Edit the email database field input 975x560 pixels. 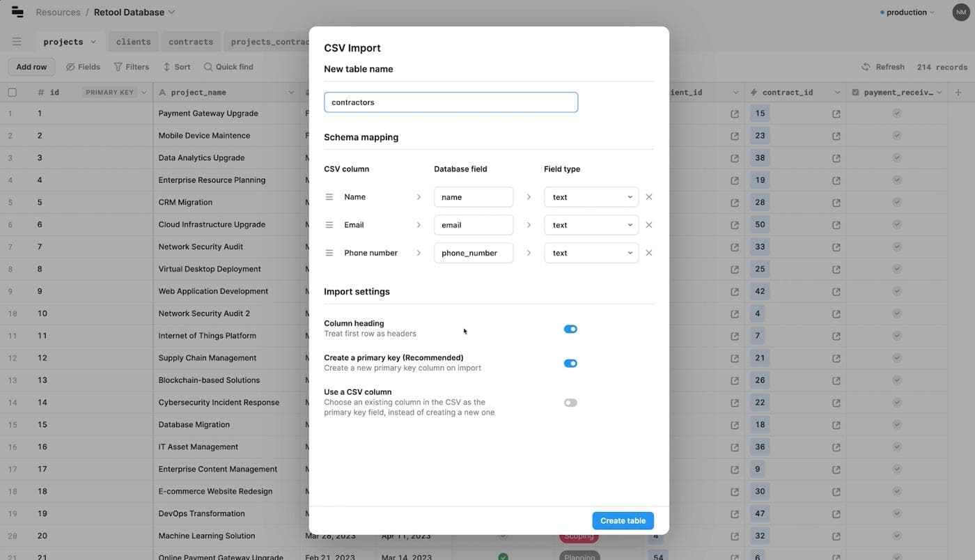pyautogui.click(x=474, y=225)
